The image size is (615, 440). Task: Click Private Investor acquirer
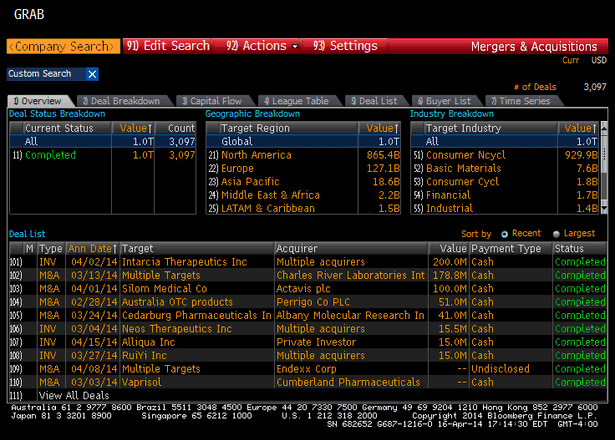click(x=316, y=342)
